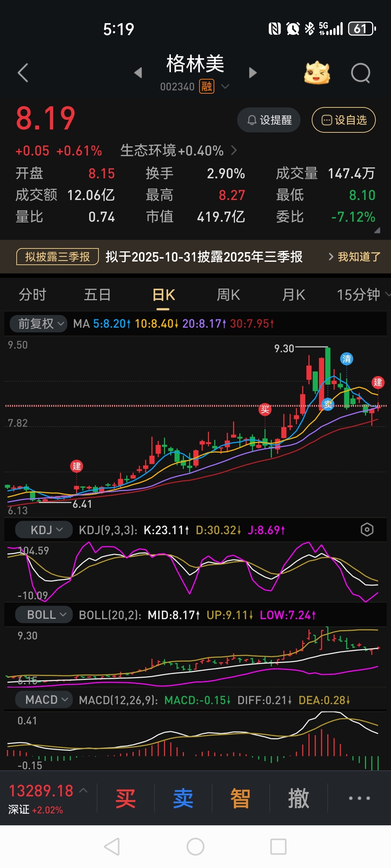
Task: Open 生态环境 sector link
Action: coord(178,150)
